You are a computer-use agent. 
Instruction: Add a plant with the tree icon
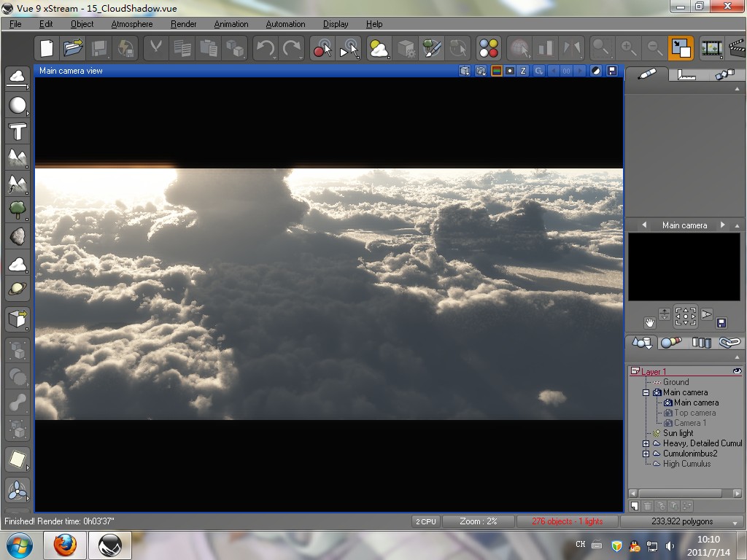[x=18, y=211]
